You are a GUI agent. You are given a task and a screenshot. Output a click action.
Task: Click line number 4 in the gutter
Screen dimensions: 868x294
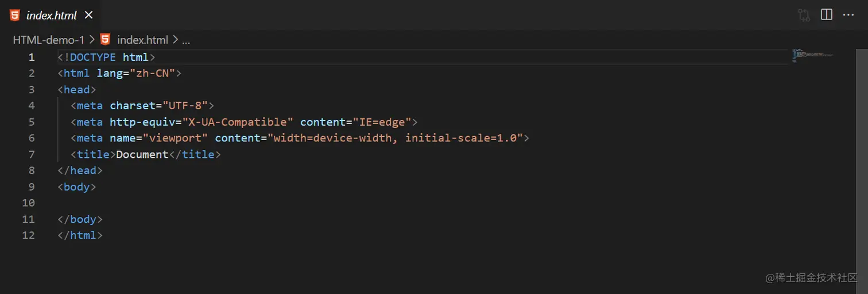(32, 106)
